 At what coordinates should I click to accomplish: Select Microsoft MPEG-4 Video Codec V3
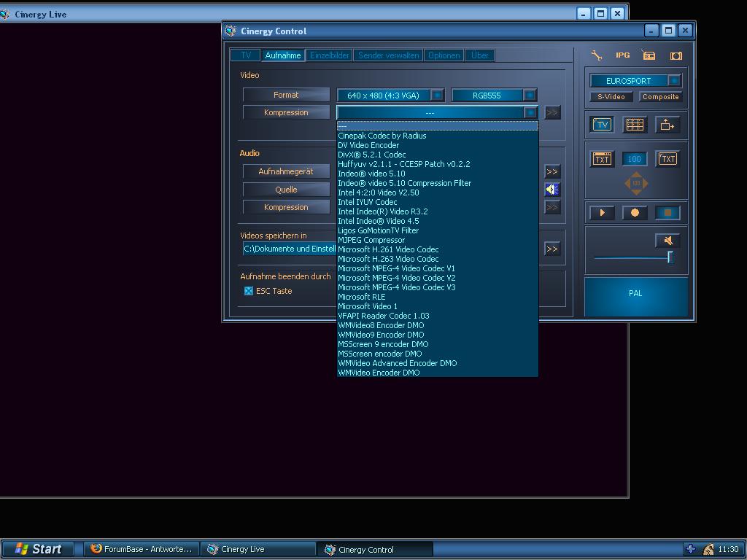pos(438,287)
